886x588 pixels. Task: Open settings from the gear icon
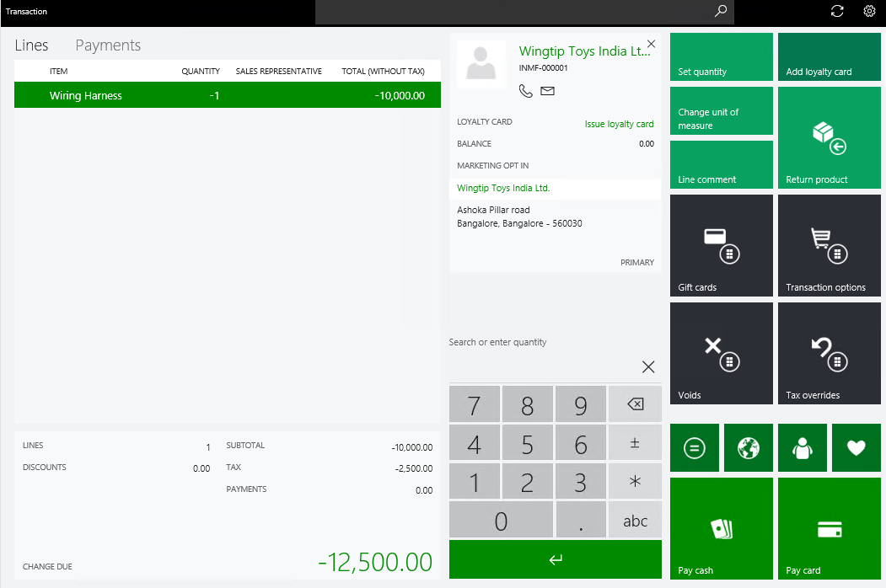pyautogui.click(x=869, y=12)
